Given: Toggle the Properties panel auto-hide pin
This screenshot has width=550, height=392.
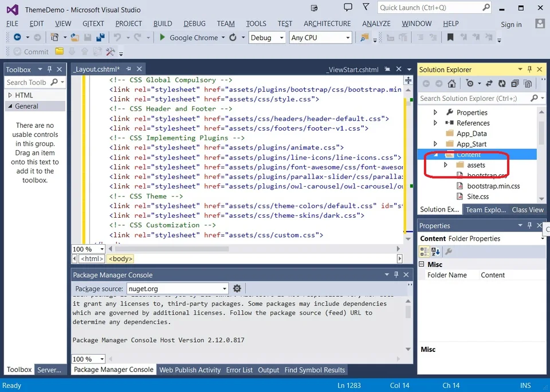Looking at the screenshot, I should point(529,225).
